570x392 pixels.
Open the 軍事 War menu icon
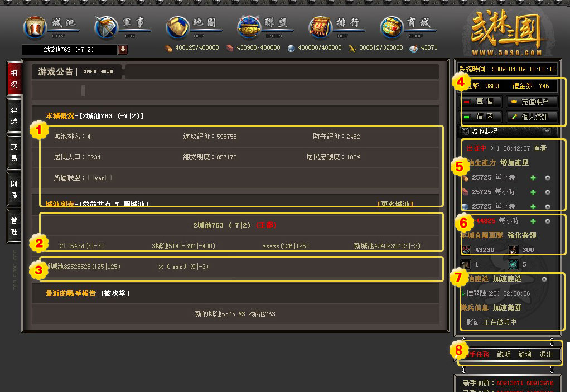106,27
